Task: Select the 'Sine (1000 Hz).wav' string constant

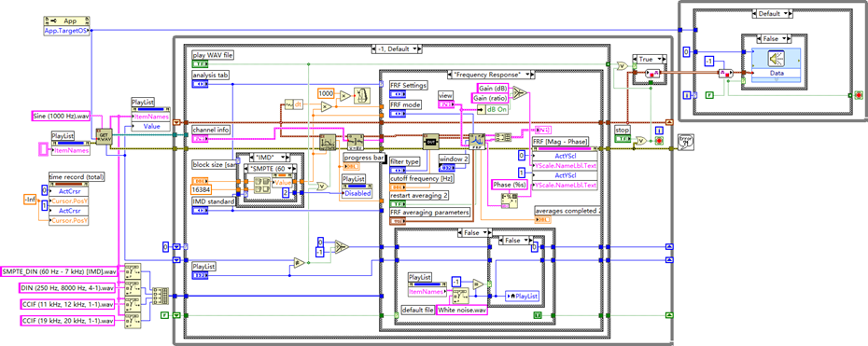Action: pos(61,116)
